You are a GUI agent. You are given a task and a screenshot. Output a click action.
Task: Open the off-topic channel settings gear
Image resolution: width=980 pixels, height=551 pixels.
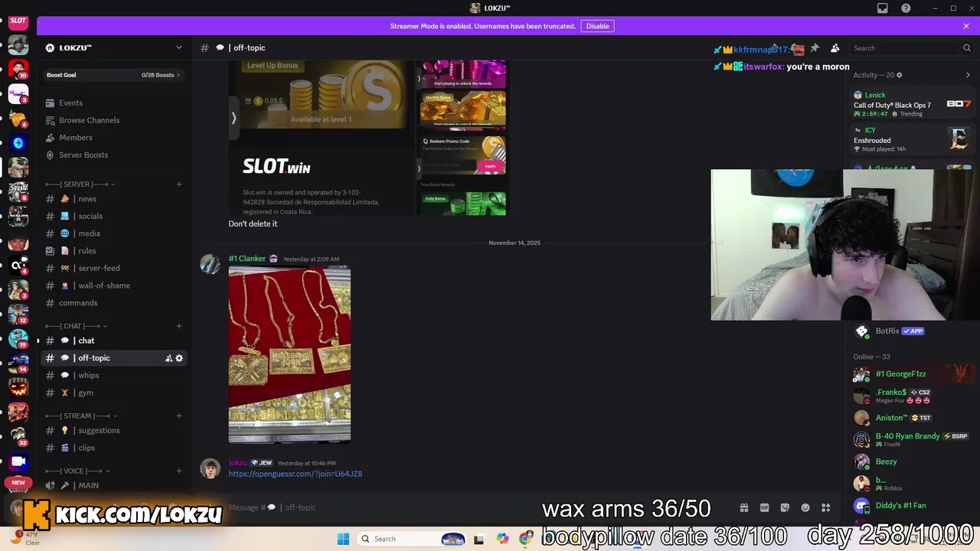[179, 358]
